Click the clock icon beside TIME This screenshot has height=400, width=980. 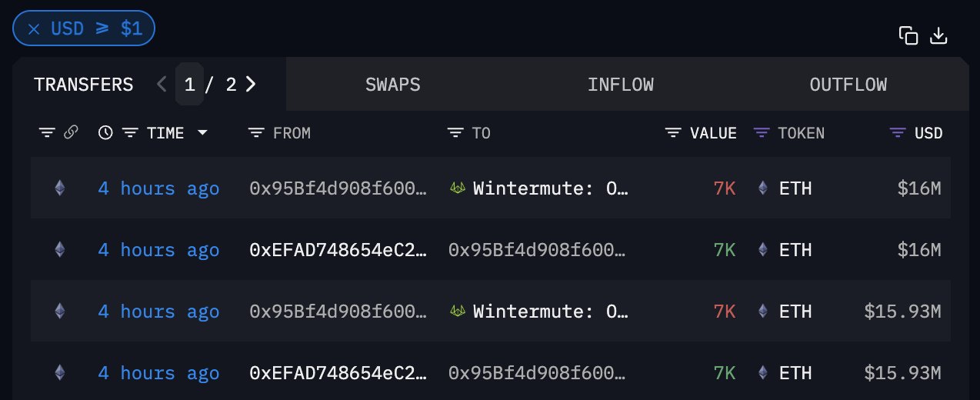coord(105,133)
